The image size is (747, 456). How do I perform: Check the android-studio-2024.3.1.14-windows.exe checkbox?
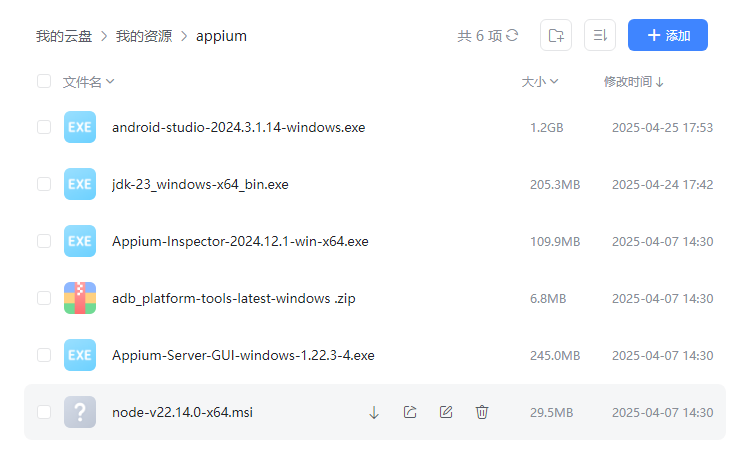[44, 127]
